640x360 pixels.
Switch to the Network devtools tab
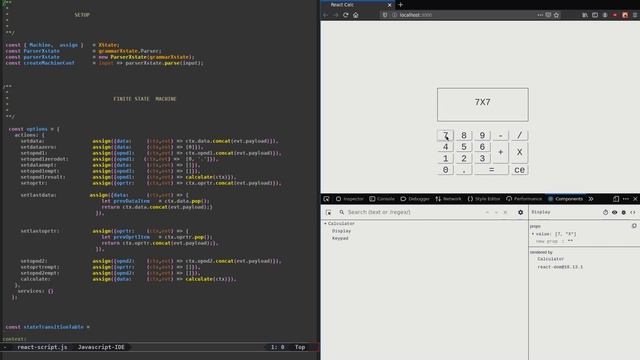click(x=448, y=199)
